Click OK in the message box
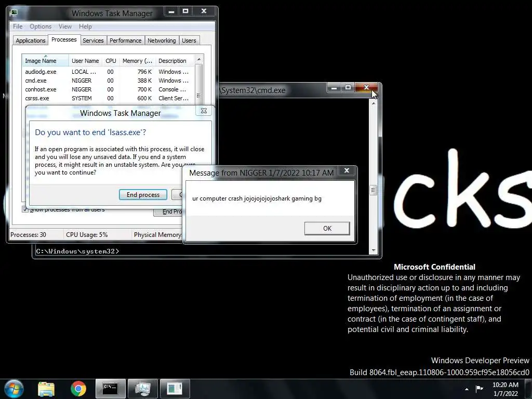The width and height of the screenshot is (532, 399). 327,229
